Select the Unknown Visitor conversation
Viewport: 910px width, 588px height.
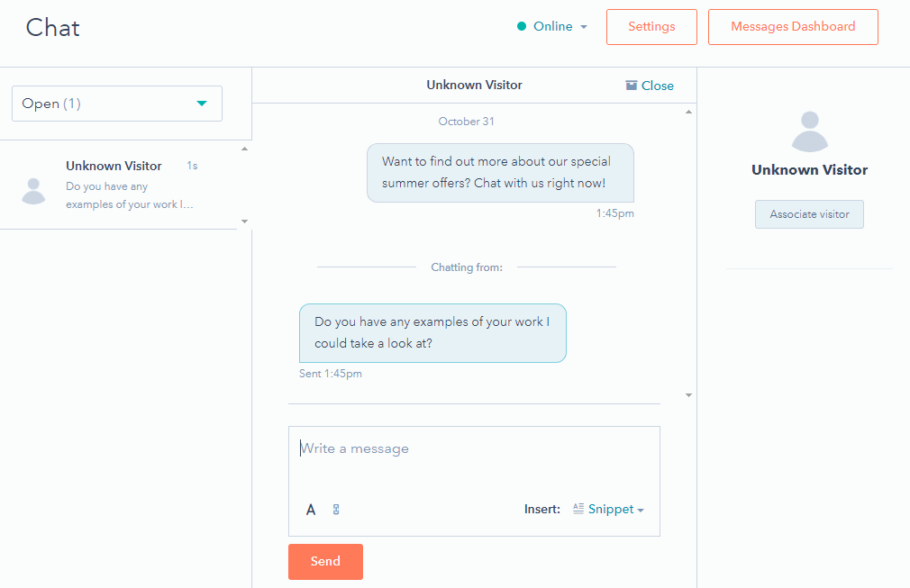tap(126, 185)
